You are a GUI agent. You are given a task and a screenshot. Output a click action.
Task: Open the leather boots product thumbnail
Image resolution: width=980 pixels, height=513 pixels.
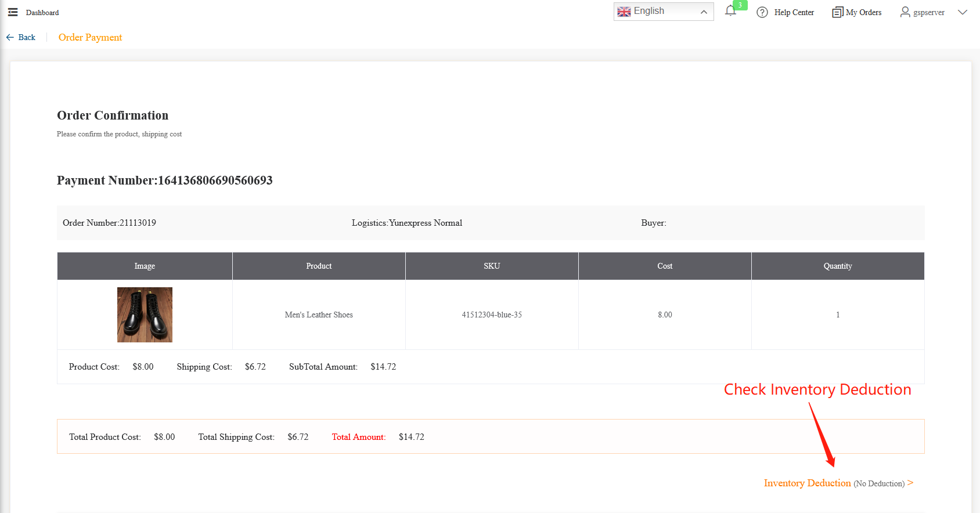point(145,315)
